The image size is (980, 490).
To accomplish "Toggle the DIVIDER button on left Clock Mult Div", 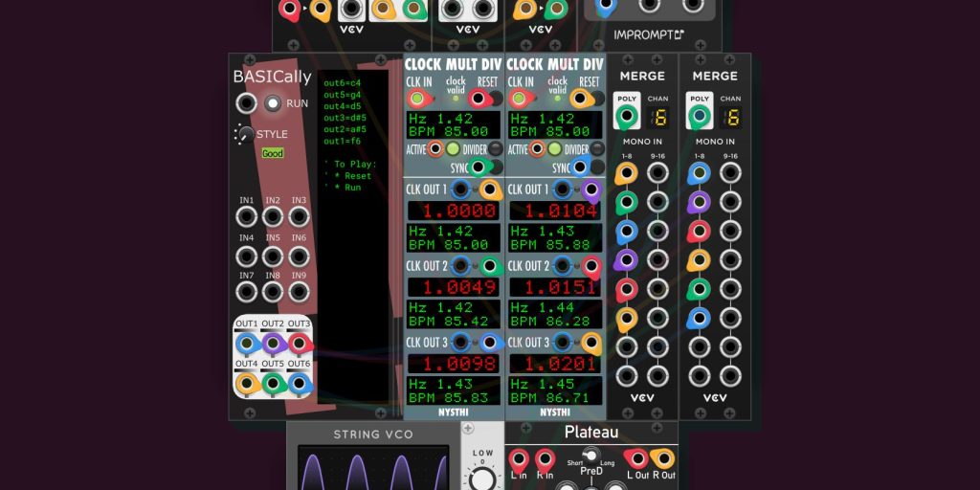I will [496, 148].
